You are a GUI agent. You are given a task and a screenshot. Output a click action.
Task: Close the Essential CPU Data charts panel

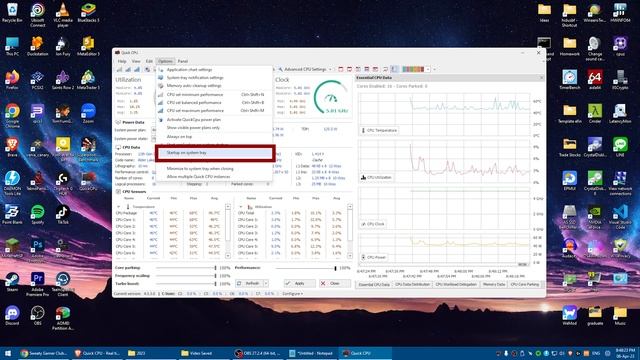[x=542, y=78]
